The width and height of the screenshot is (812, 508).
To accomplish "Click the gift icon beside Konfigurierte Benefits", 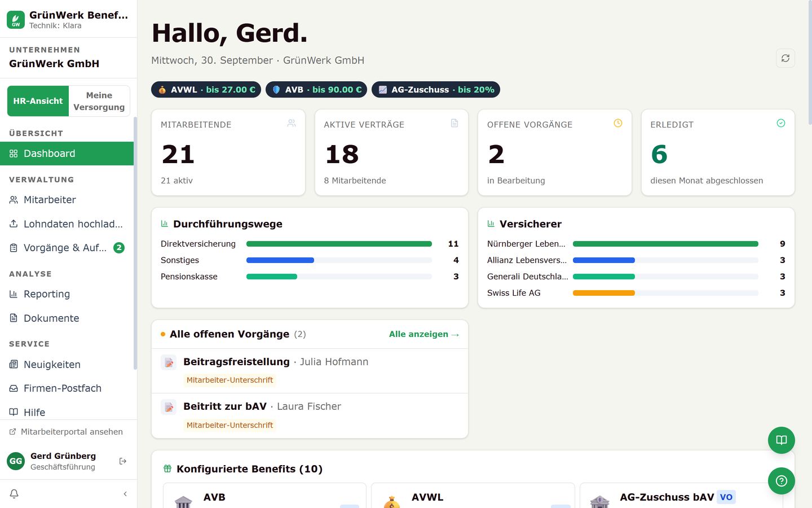I will coord(167,468).
